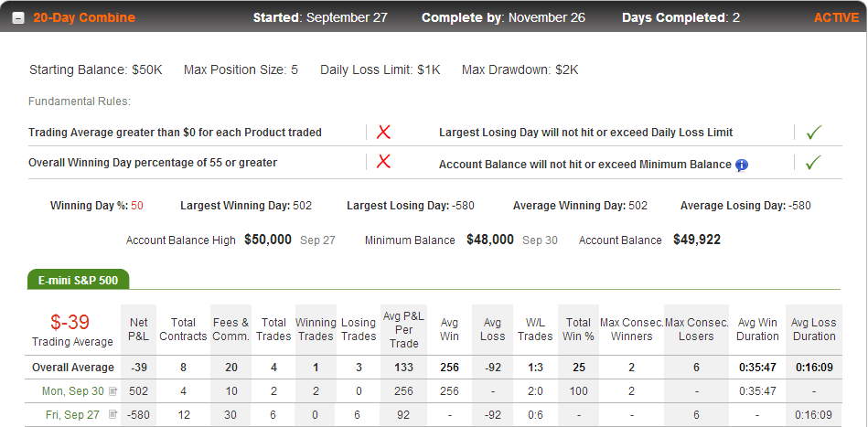Click the Total Win % column header
Image resolution: width=868 pixels, height=427 pixels.
(x=578, y=330)
